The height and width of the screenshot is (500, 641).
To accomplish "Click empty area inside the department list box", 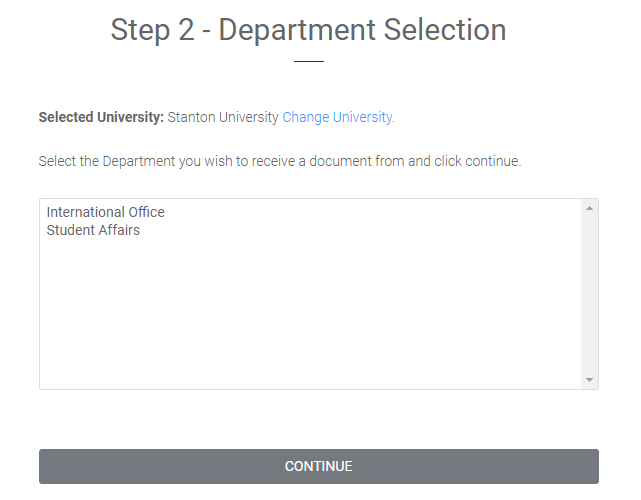I will [310, 311].
